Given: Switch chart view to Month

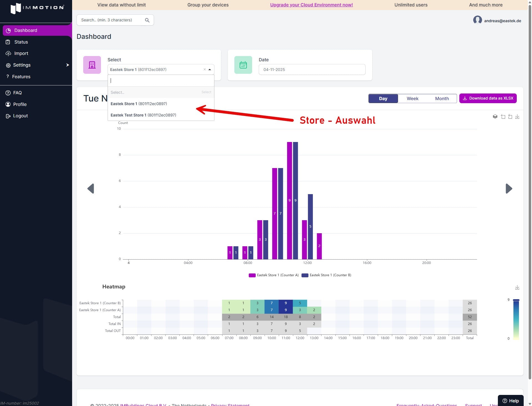Looking at the screenshot, I should click(x=442, y=98).
